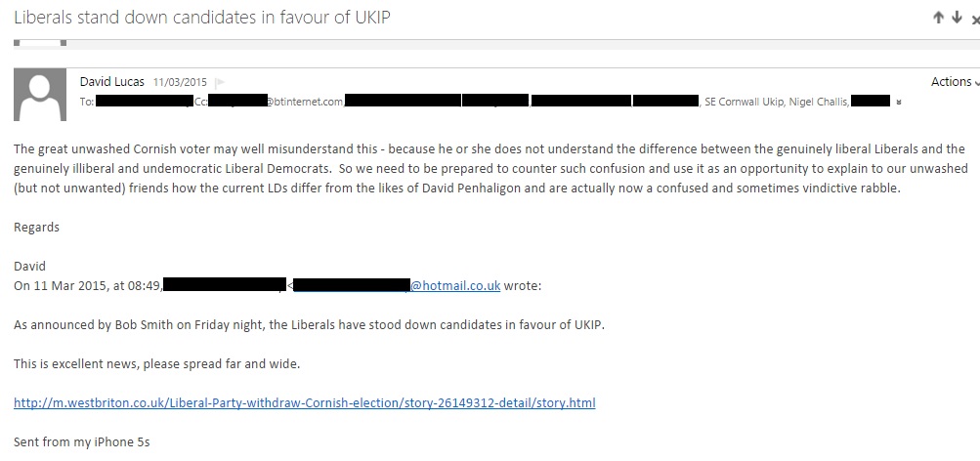
Task: Open the Actions dropdown menu
Action: pyautogui.click(x=955, y=82)
